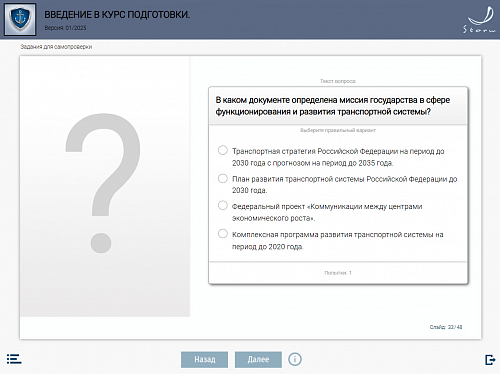This screenshot has height=374, width=500.
Task: Proceed with the Далее button
Action: (258, 360)
